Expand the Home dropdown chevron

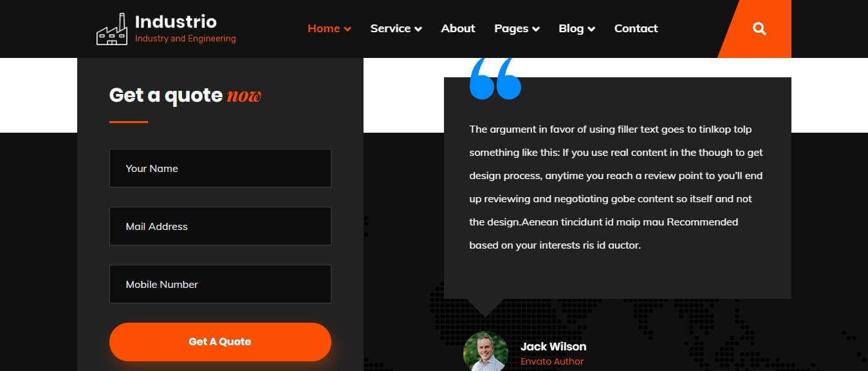[347, 29]
